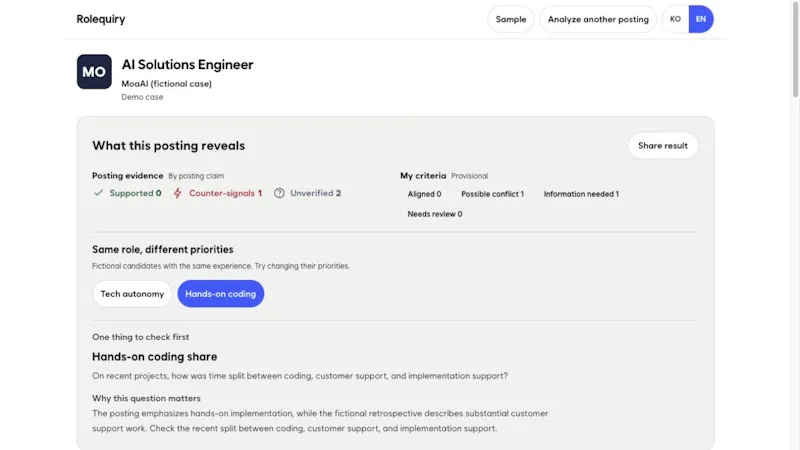The width and height of the screenshot is (800, 450).
Task: Open the Rolequiry home link
Action: point(101,19)
